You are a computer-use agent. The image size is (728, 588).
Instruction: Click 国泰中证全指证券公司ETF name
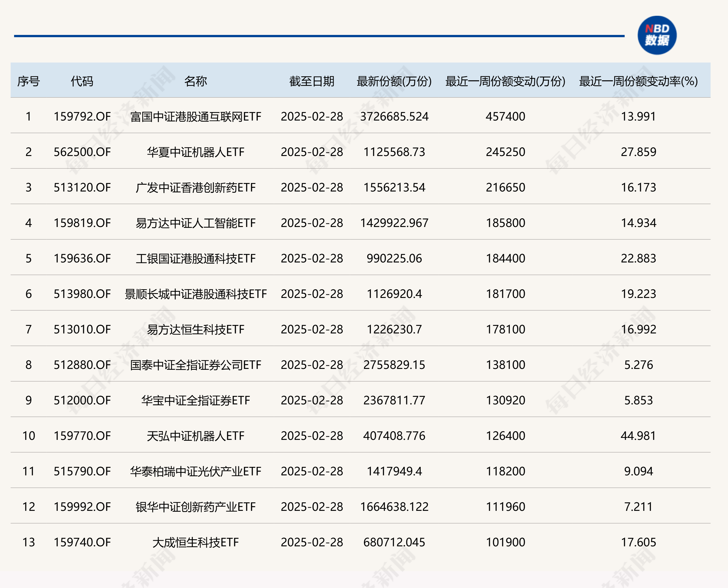click(x=196, y=366)
